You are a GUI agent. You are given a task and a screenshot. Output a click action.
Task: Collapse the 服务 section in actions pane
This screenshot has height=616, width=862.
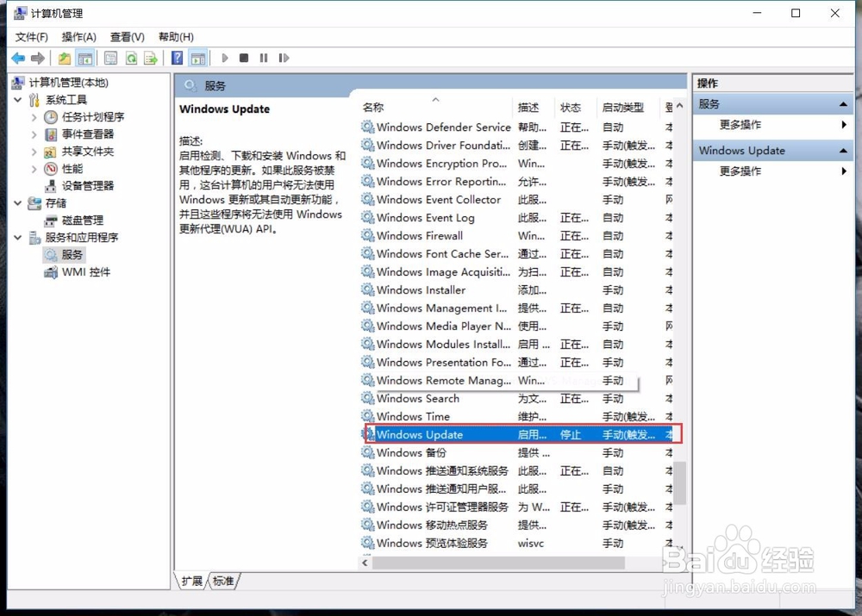pyautogui.click(x=843, y=104)
